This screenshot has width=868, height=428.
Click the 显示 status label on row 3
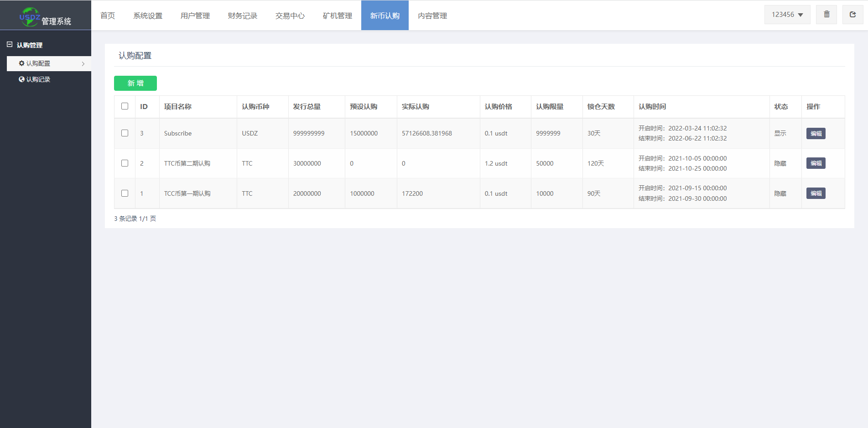[x=780, y=133]
